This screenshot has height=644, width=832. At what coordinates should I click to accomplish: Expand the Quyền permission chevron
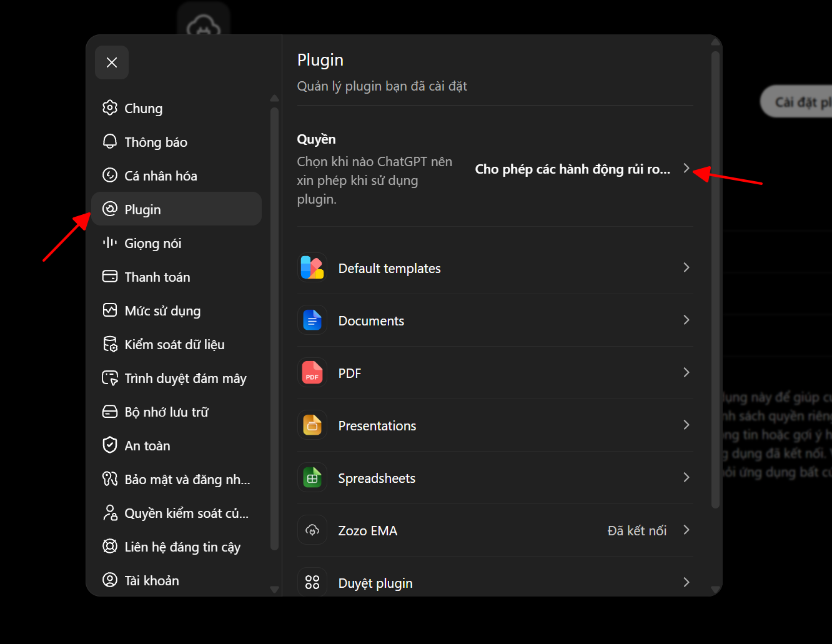686,168
